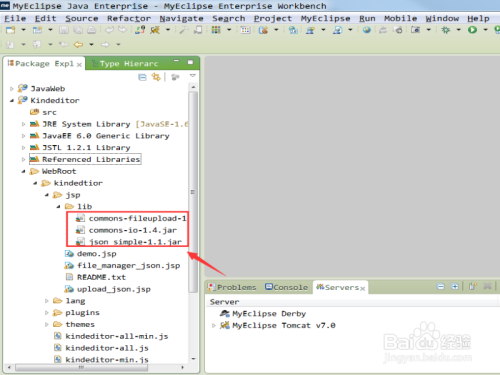Open the Window menu
Viewport: 500px width, 375px height.
click(442, 18)
